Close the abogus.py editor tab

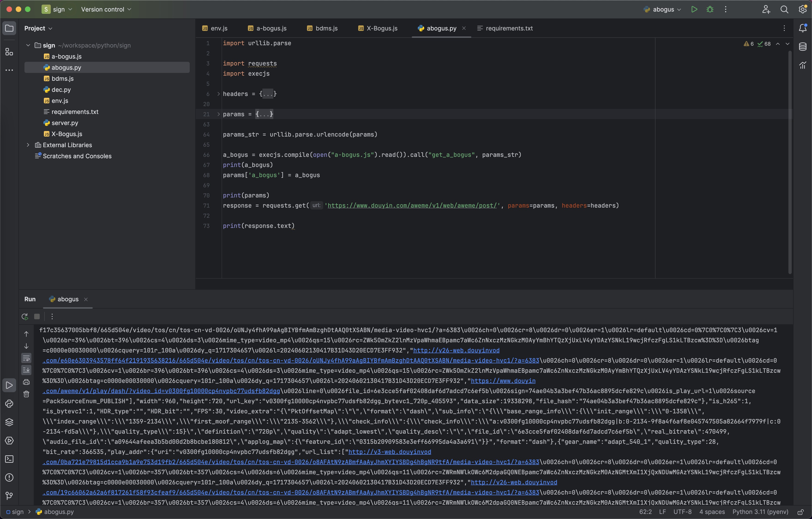click(464, 28)
